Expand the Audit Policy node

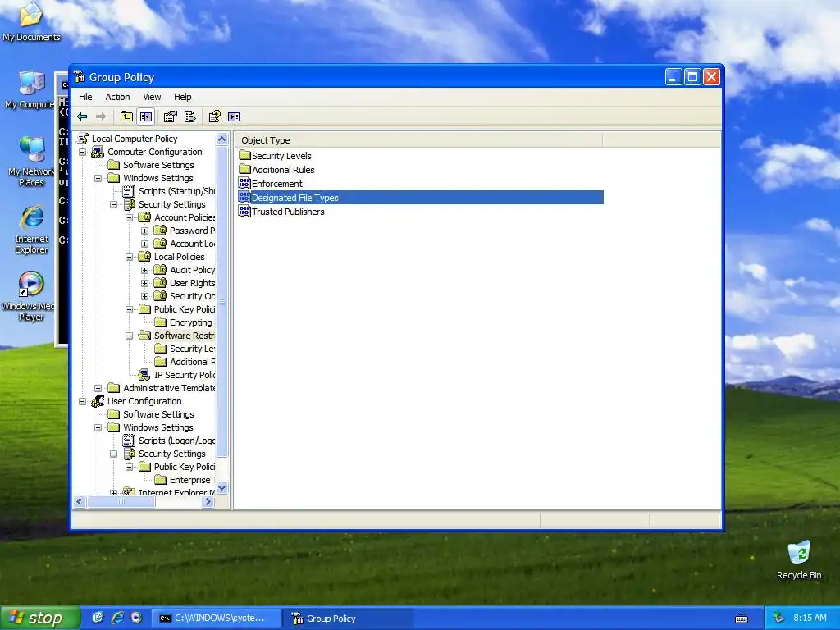point(144,270)
